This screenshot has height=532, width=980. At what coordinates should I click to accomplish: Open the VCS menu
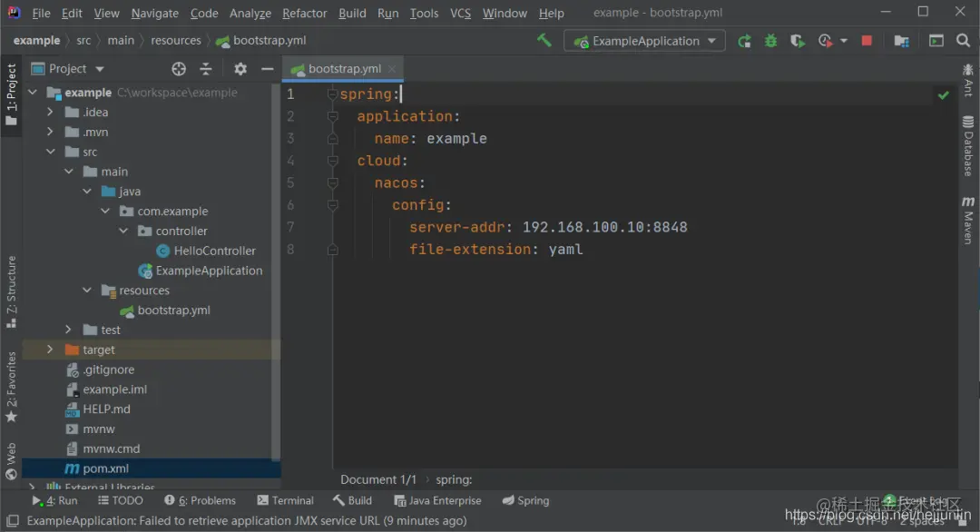tap(461, 13)
